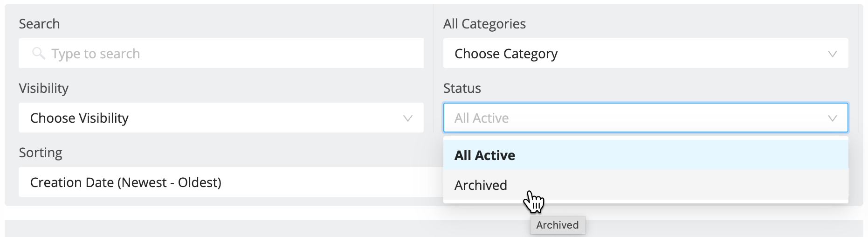Image resolution: width=868 pixels, height=237 pixels.
Task: Select the Archived status option
Action: [x=646, y=185]
